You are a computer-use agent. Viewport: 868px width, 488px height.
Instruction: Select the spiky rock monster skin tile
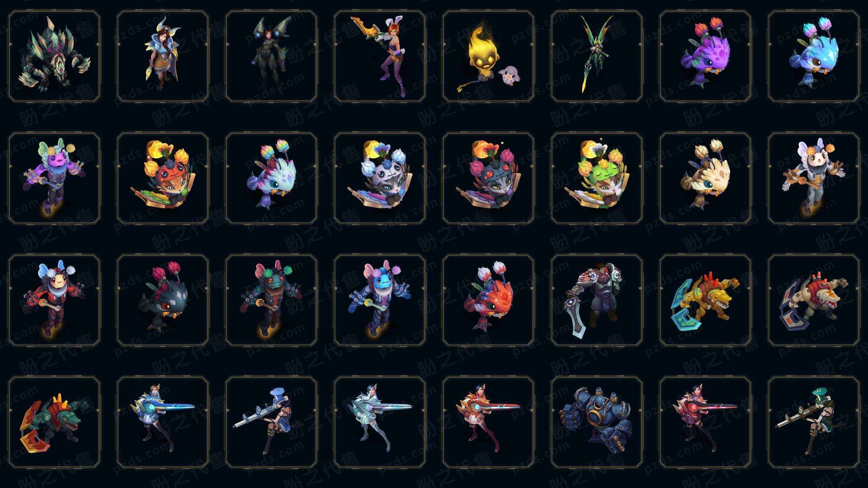[54, 56]
